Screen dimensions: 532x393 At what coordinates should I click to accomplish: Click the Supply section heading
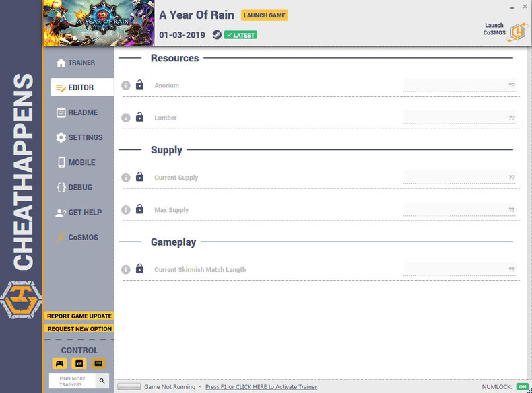point(166,150)
